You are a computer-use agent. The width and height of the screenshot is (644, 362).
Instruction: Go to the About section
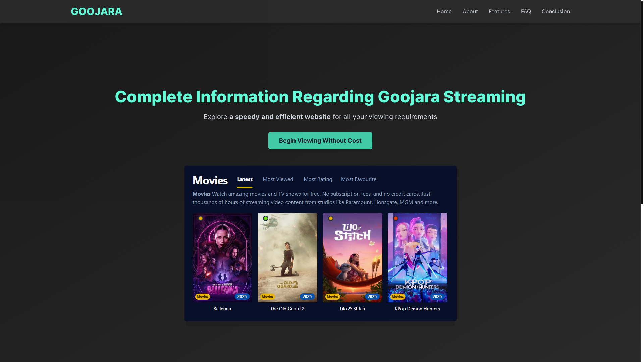(470, 11)
